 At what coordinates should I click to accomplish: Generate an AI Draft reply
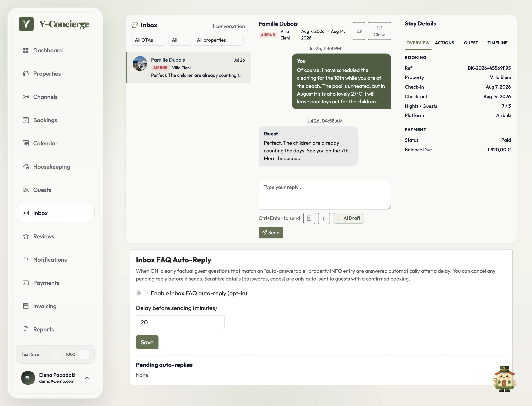coord(348,218)
